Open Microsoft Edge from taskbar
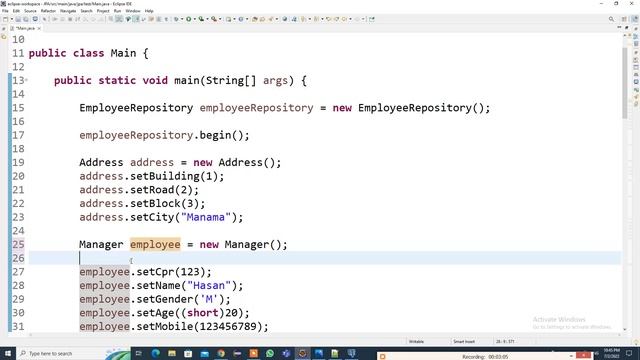 click(x=156, y=353)
